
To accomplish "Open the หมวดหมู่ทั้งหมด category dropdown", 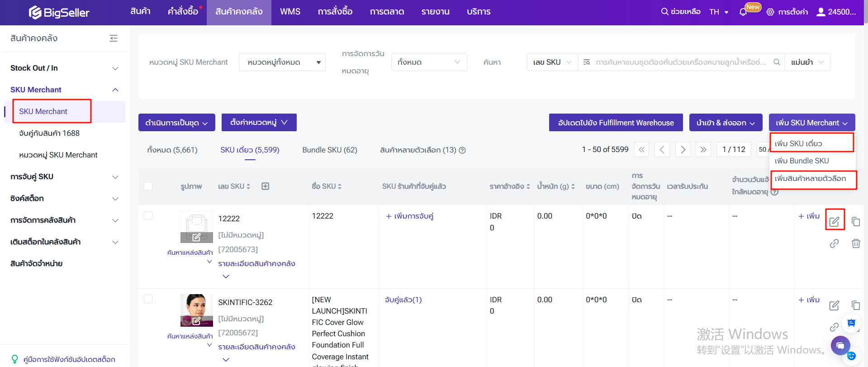I will tap(282, 62).
